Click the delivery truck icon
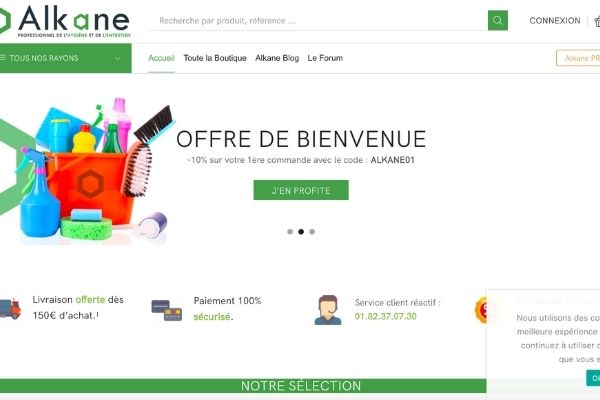Screen dimensions: 600x400 (x=10, y=309)
